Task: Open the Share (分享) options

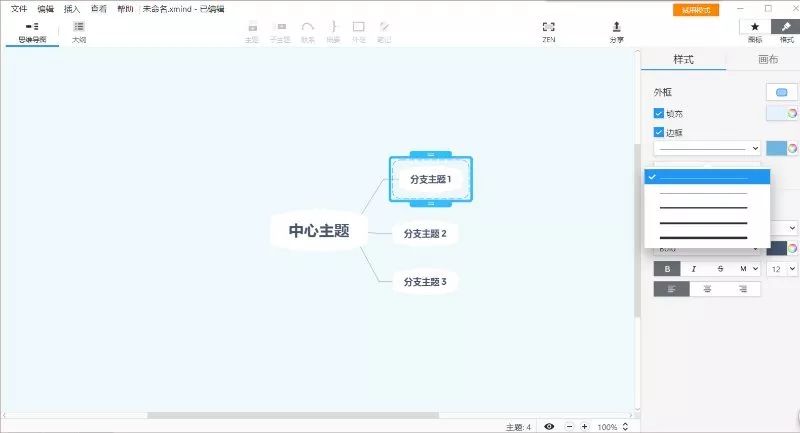Action: [x=616, y=32]
